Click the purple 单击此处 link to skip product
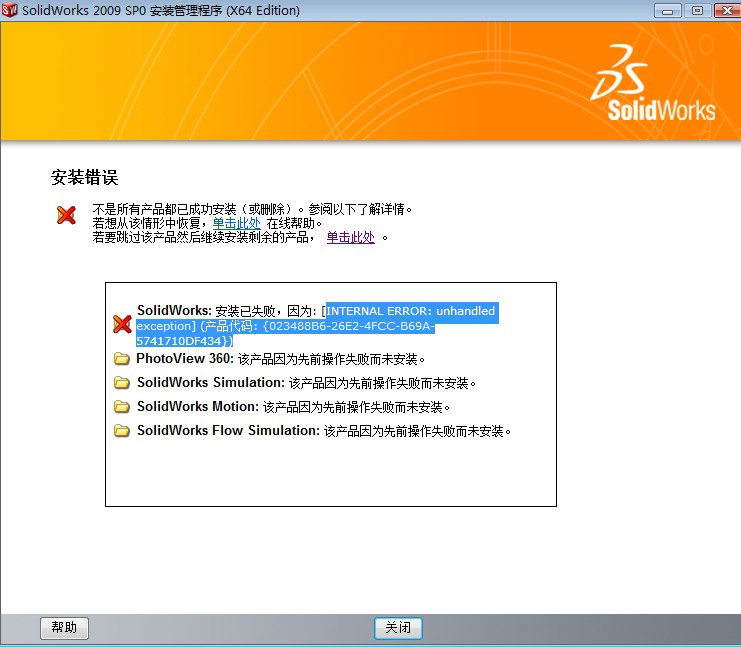Image resolution: width=741 pixels, height=647 pixels. coord(351,237)
